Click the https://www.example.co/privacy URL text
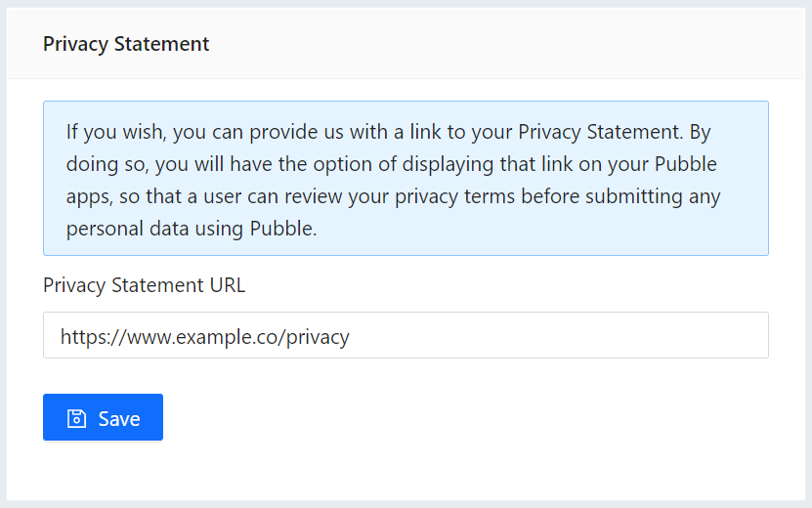The image size is (812, 508). coord(204,337)
